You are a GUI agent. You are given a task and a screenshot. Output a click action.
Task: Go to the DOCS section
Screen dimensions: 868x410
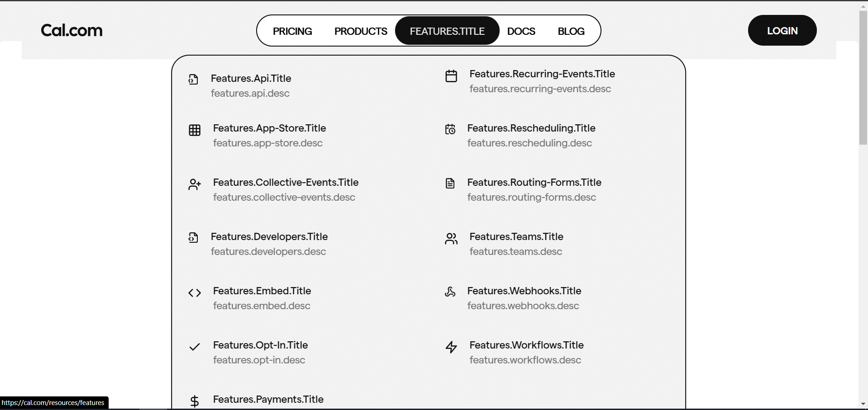tap(521, 31)
